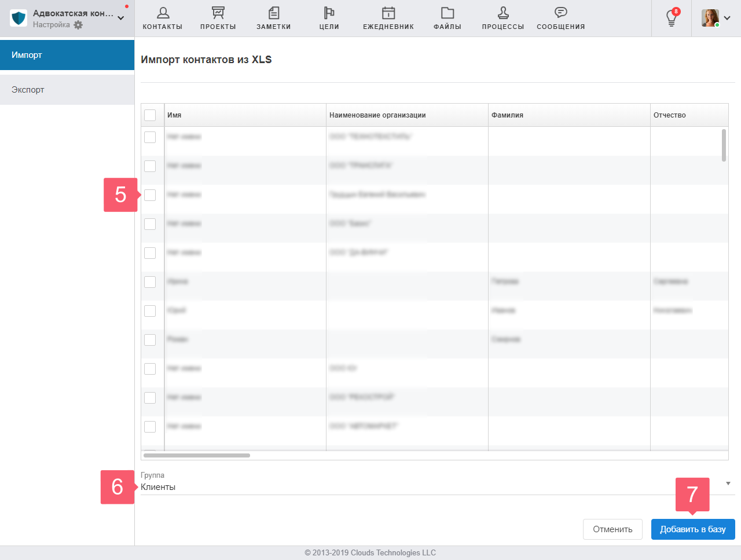741x560 pixels.
Task: Check the third contact row checkbox
Action: [x=150, y=195]
